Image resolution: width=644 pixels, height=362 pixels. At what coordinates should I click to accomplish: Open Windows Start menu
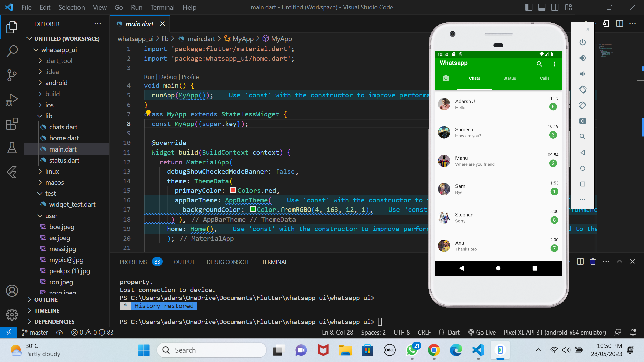click(144, 350)
